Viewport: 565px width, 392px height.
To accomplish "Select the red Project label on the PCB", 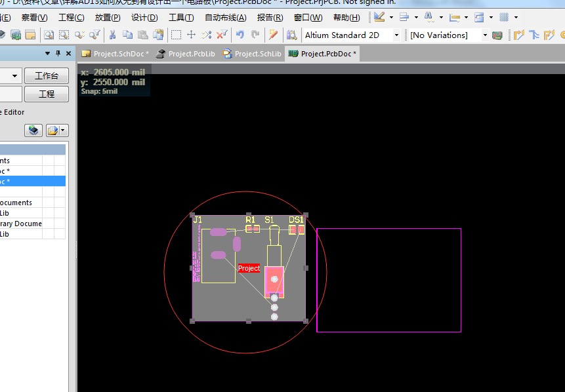I will 248,268.
